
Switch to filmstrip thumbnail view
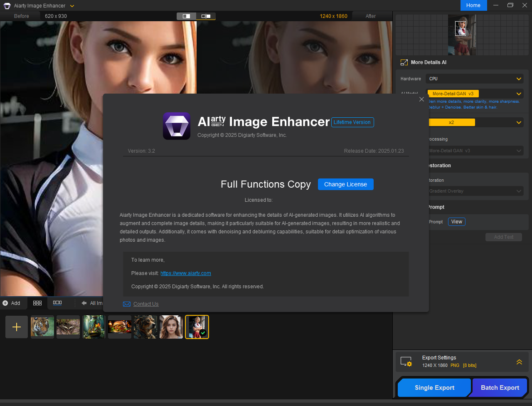57,303
